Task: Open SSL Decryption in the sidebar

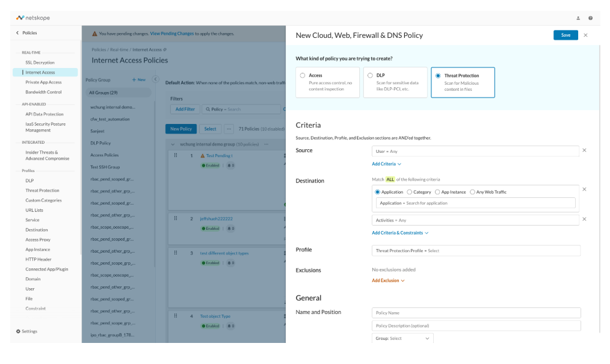Action: (40, 62)
